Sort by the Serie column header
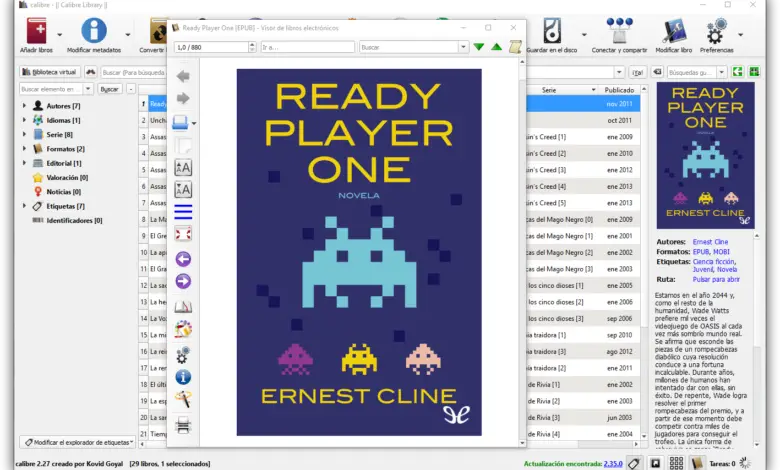The width and height of the screenshot is (780, 470). 549,90
